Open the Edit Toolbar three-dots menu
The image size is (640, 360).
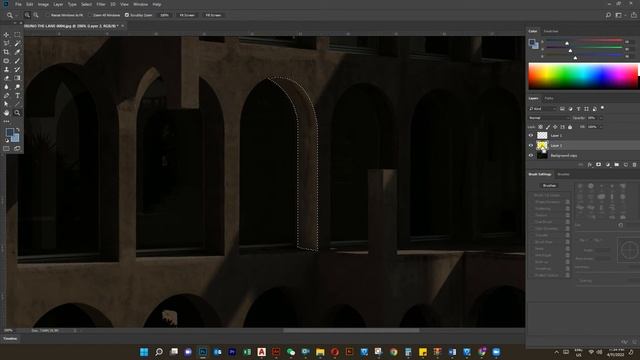point(6,121)
